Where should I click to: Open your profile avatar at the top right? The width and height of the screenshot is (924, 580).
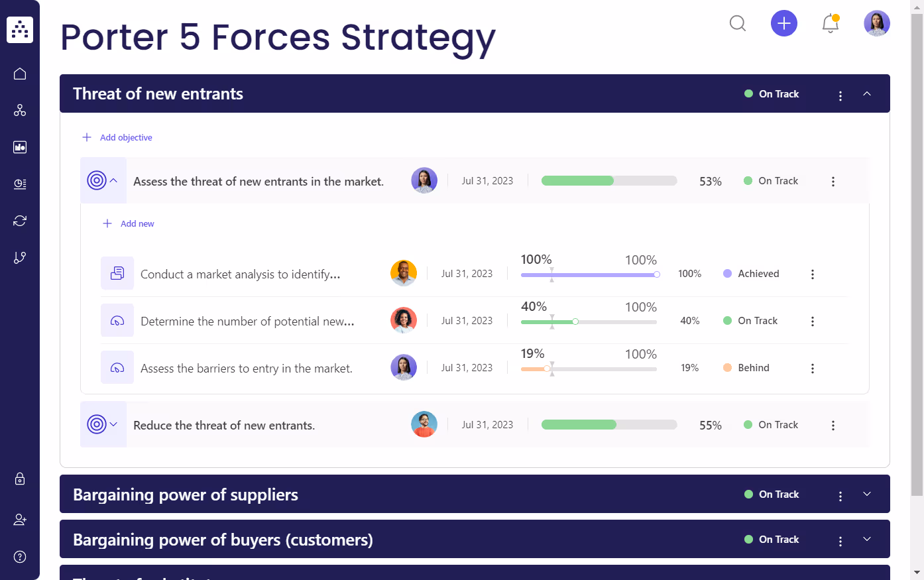[876, 23]
